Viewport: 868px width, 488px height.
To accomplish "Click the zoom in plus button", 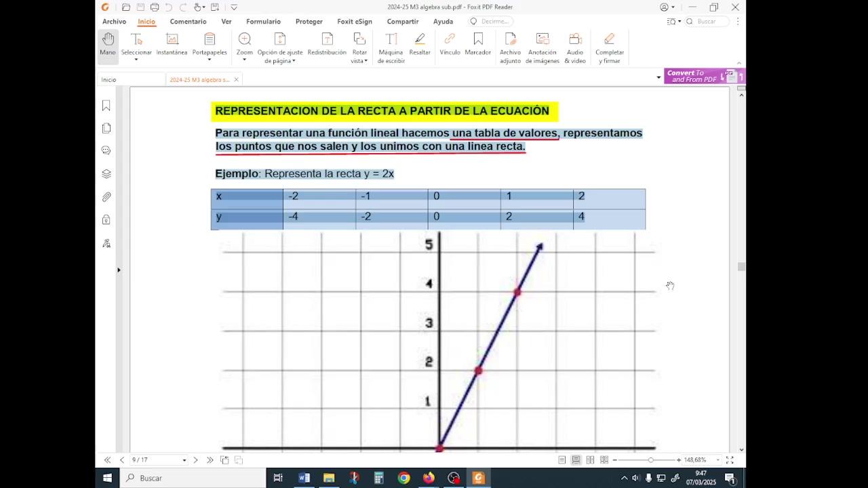I will coord(679,460).
